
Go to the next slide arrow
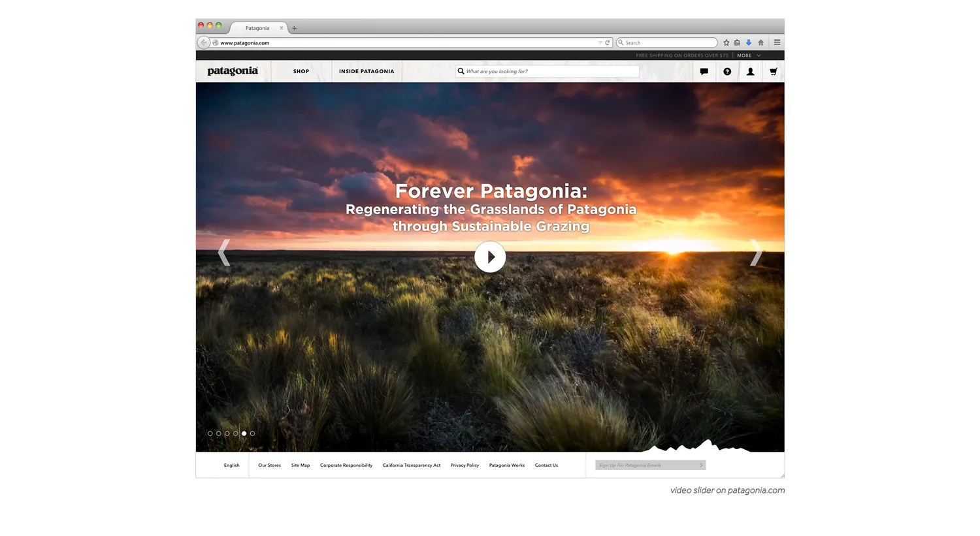point(756,253)
